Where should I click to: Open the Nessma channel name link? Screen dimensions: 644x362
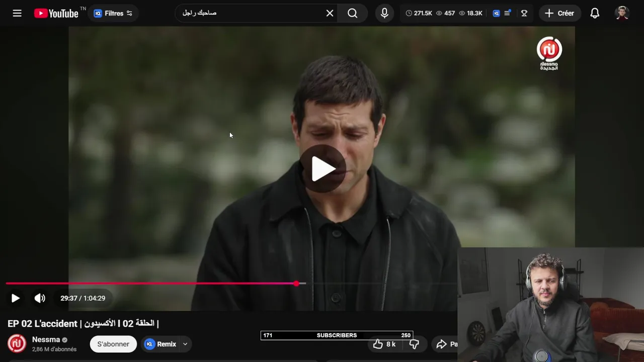pos(46,339)
